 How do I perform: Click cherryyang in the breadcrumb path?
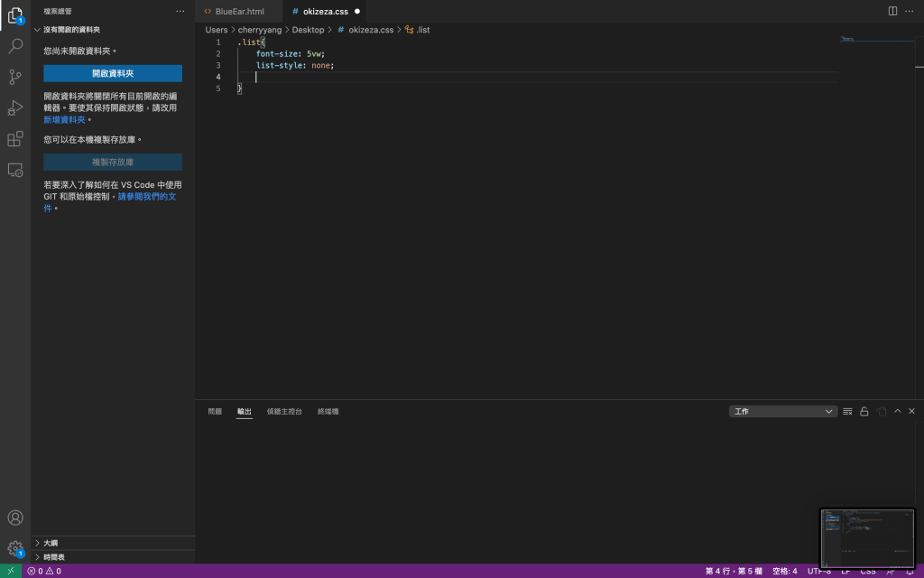pyautogui.click(x=260, y=30)
